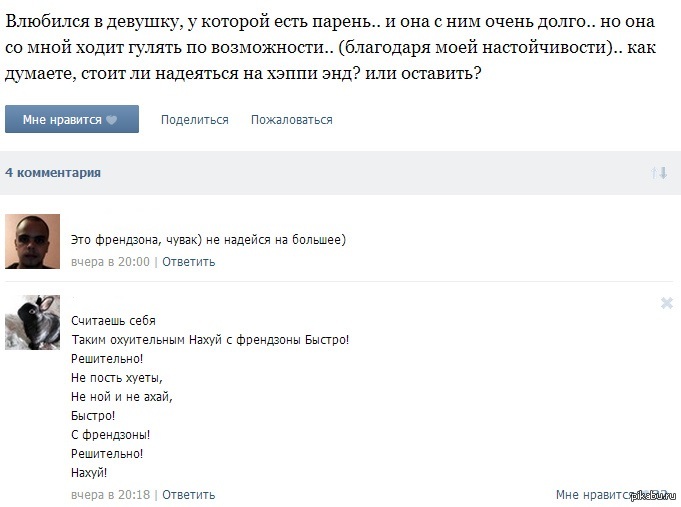This screenshot has height=507, width=681.
Task: Click the line "Не ной и не ахай,"
Action: (122, 397)
